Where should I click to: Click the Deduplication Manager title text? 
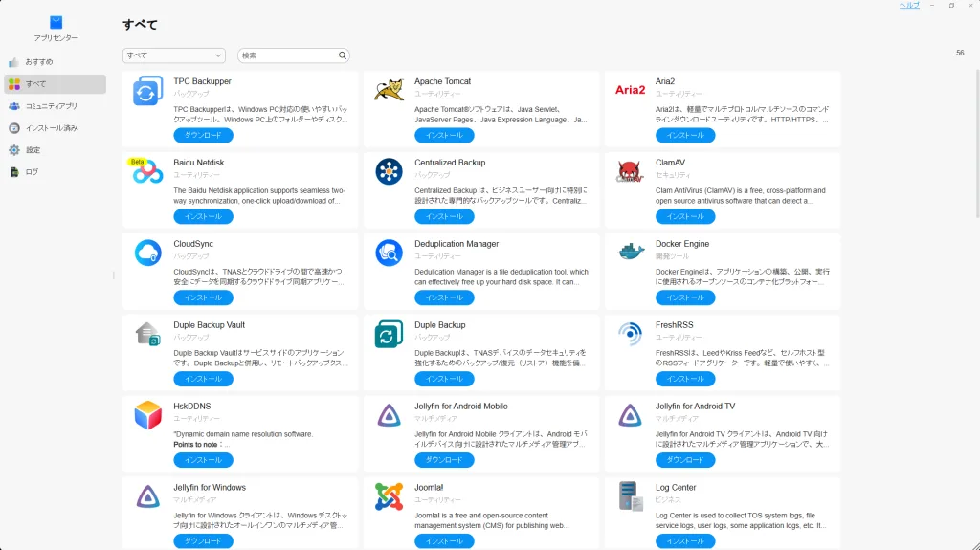point(457,244)
